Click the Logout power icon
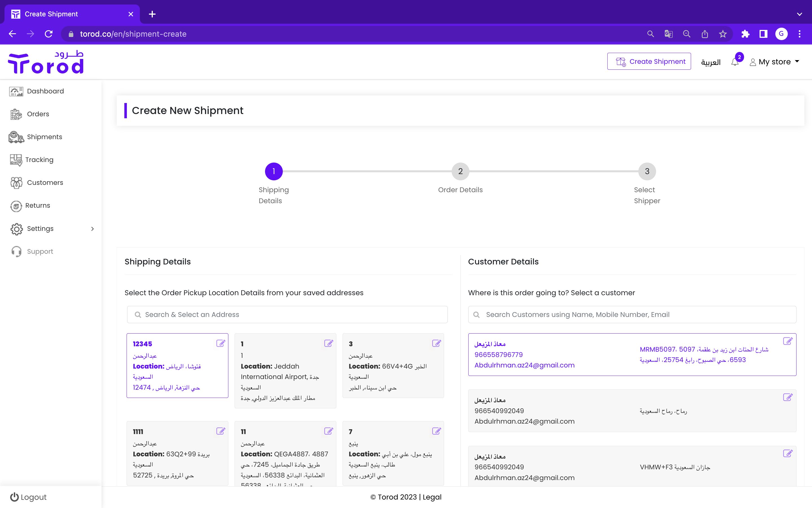The height and width of the screenshot is (508, 812). (14, 497)
